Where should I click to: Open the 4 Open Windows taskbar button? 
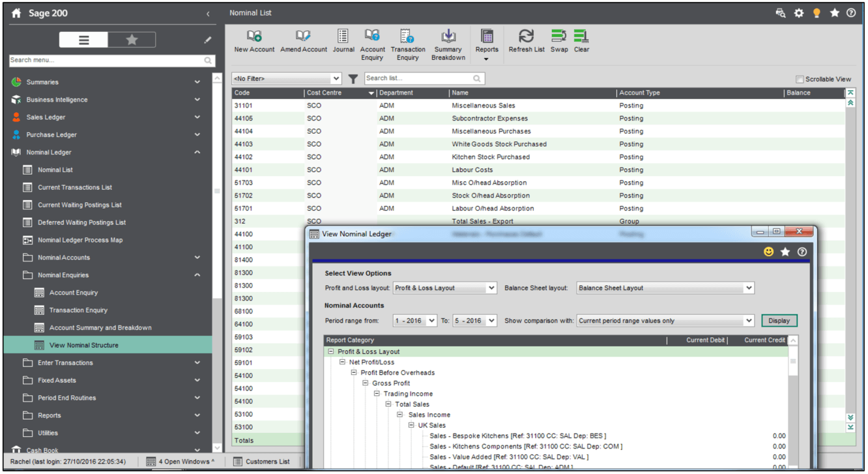(x=181, y=462)
